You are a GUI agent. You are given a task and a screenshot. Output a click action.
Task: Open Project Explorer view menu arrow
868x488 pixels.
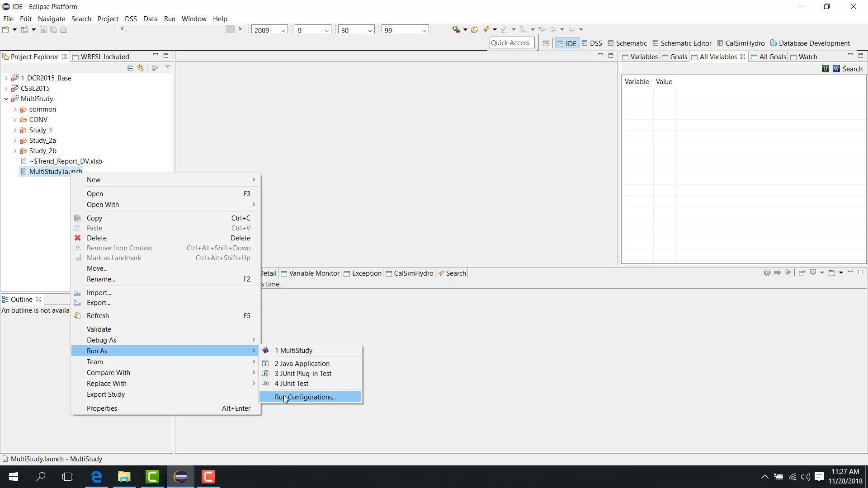(x=168, y=67)
